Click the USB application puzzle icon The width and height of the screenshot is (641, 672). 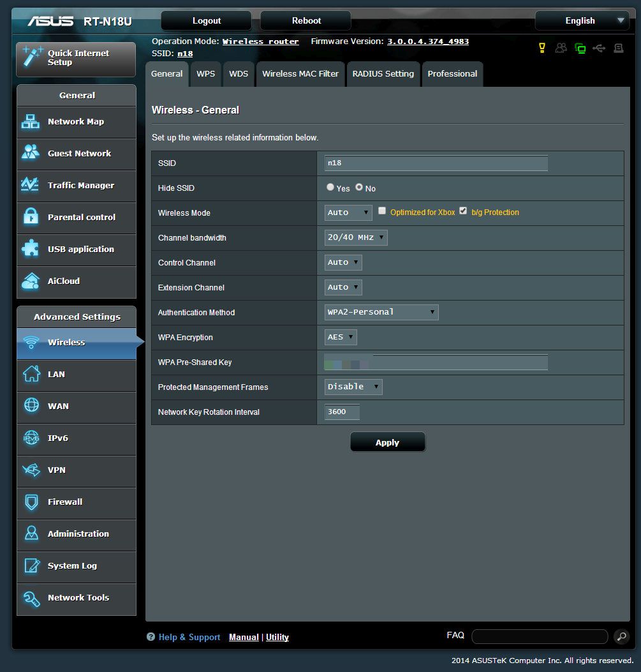(31, 250)
